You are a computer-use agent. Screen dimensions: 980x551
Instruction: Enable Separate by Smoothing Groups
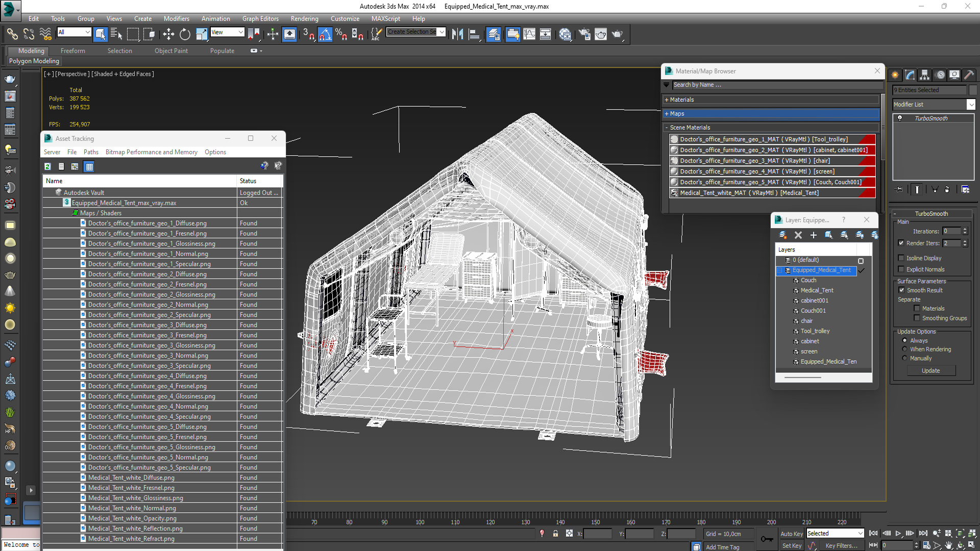917,318
